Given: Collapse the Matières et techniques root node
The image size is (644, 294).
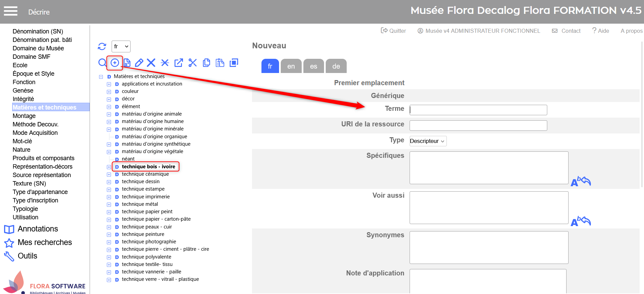Looking at the screenshot, I should (101, 77).
